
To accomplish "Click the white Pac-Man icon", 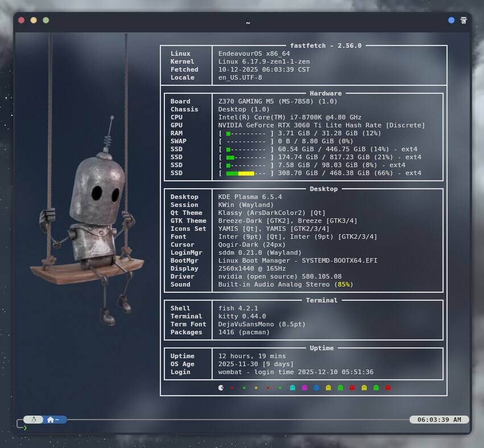I will click(221, 388).
